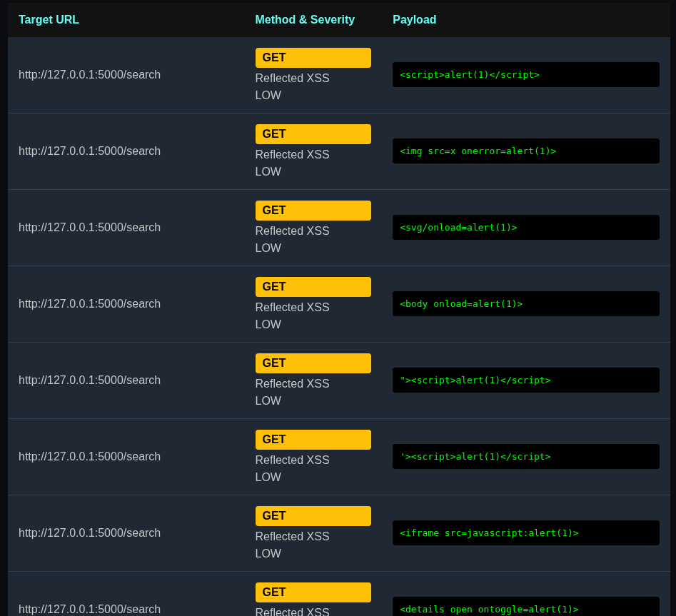The width and height of the screenshot is (676, 616).
Task: Click Reflected XSS in the iframe row
Action: click(292, 536)
